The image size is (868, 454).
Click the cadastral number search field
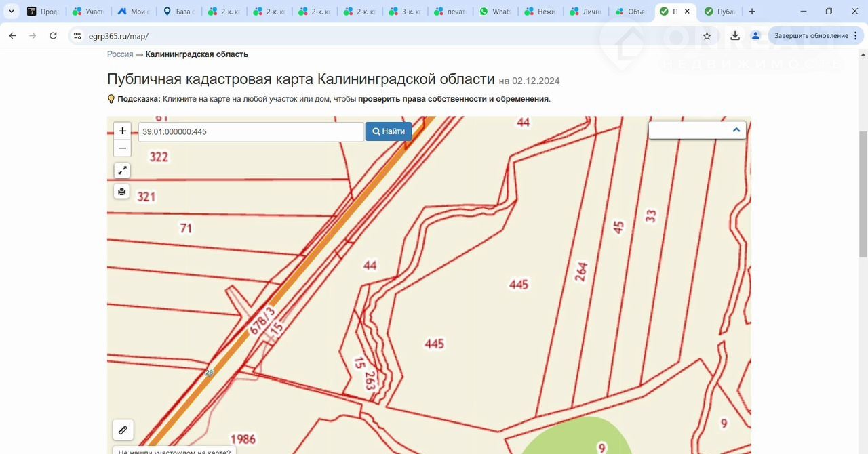251,131
